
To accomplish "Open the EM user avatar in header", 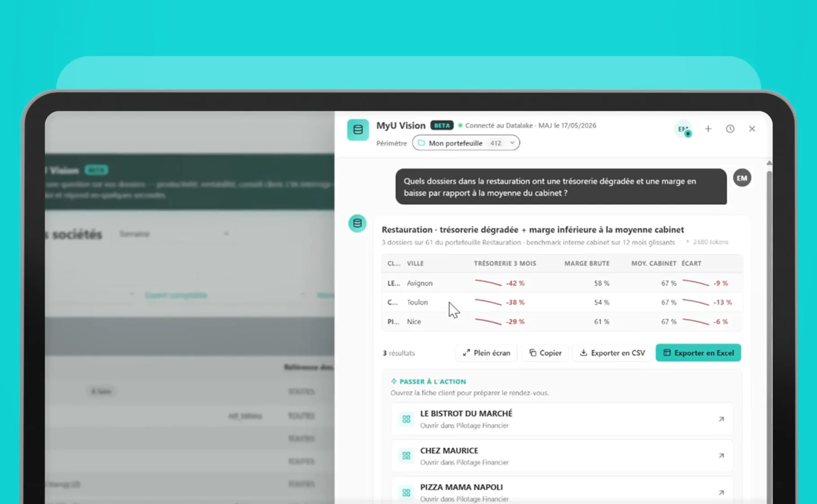I will point(683,129).
